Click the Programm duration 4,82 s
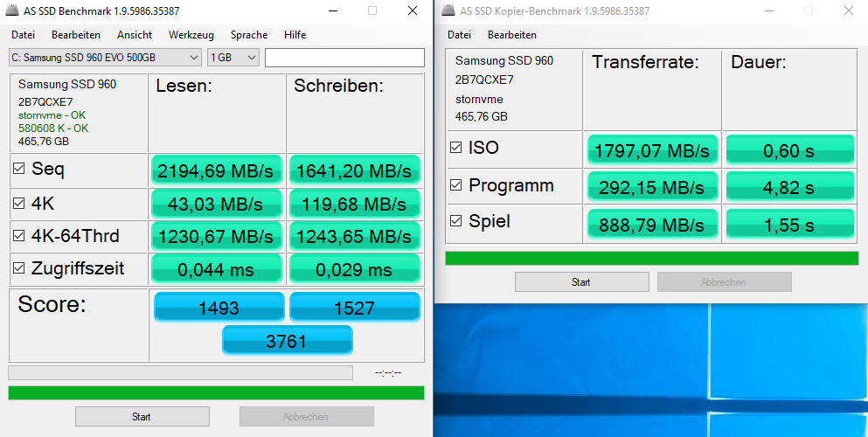Screen dimensions: 868x437 pyautogui.click(x=789, y=187)
